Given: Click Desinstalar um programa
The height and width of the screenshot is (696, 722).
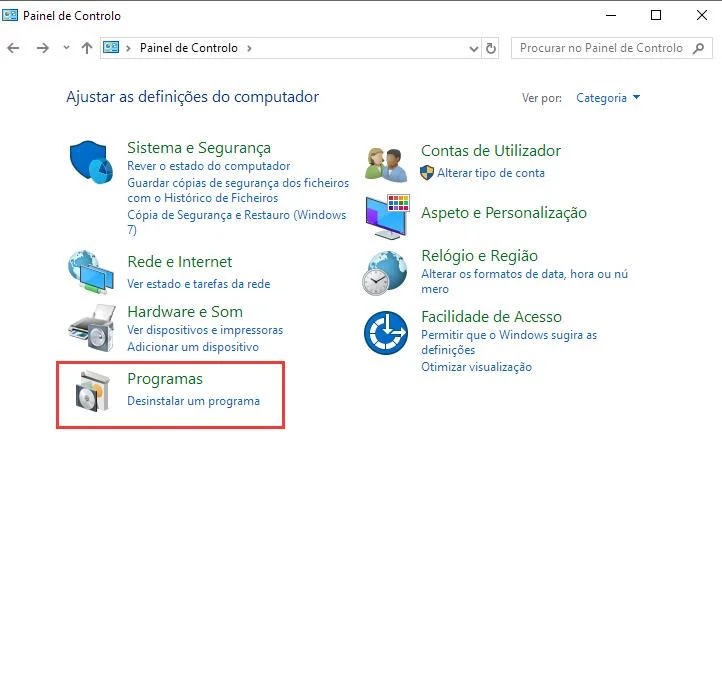Looking at the screenshot, I should click(x=193, y=401).
